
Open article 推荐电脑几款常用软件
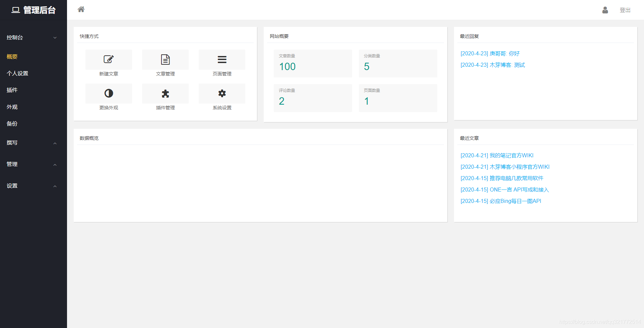pos(502,178)
